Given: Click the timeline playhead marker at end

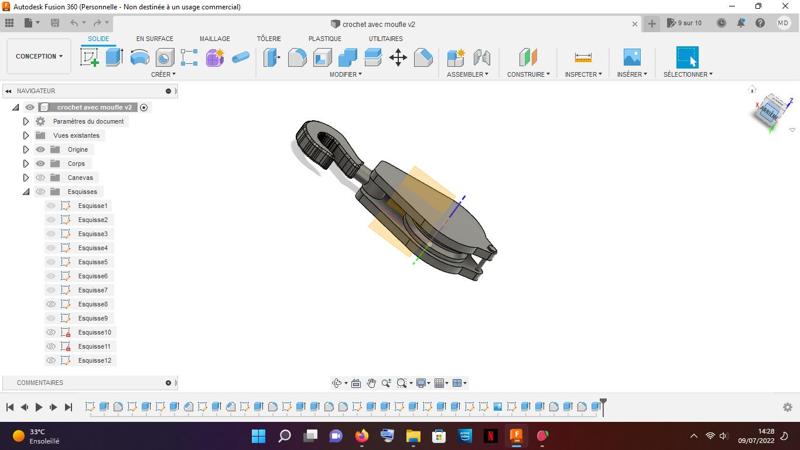Looking at the screenshot, I should click(603, 405).
